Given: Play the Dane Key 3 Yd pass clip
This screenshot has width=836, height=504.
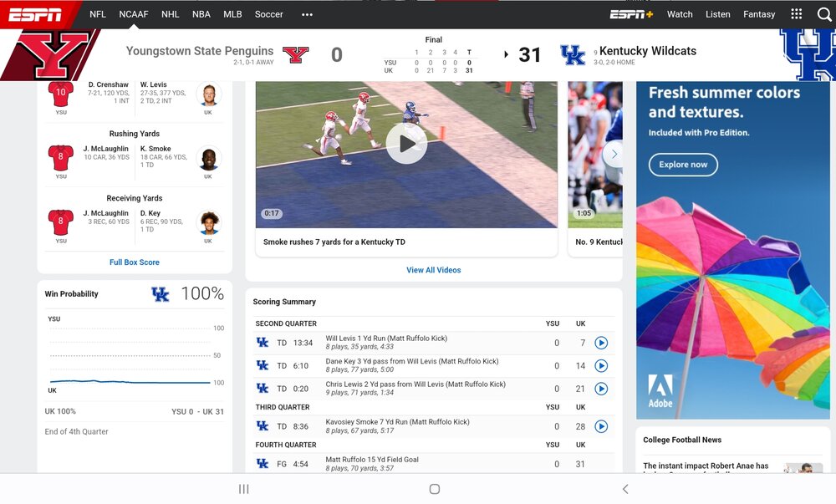Looking at the screenshot, I should pos(601,365).
